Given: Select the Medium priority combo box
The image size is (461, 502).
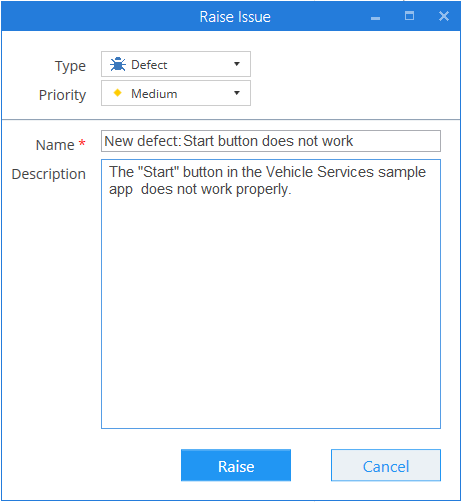Looking at the screenshot, I should coord(176,93).
